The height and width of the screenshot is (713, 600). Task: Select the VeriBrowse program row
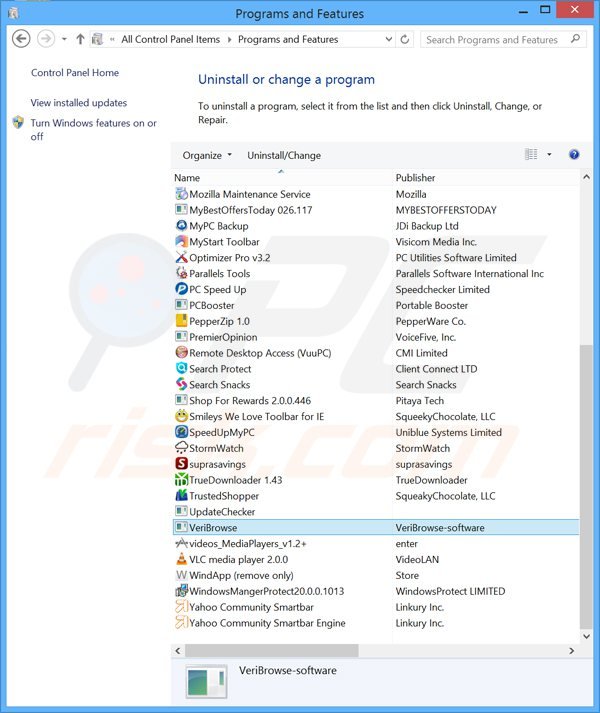pos(376,527)
